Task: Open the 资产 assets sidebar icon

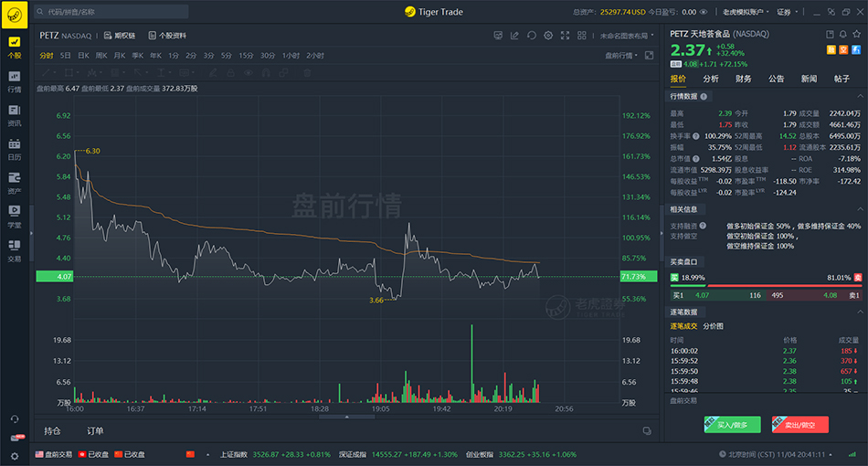Action: click(x=15, y=183)
